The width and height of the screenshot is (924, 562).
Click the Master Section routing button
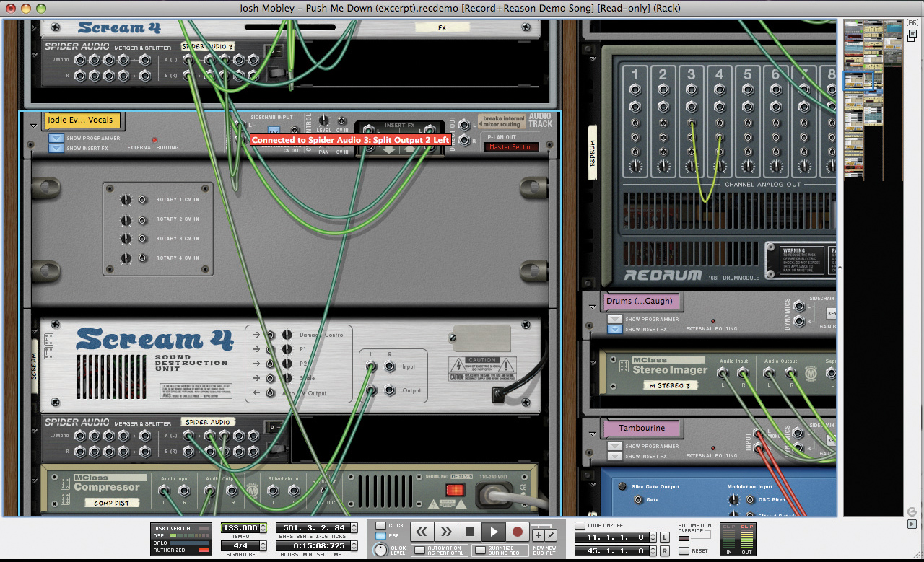(510, 146)
